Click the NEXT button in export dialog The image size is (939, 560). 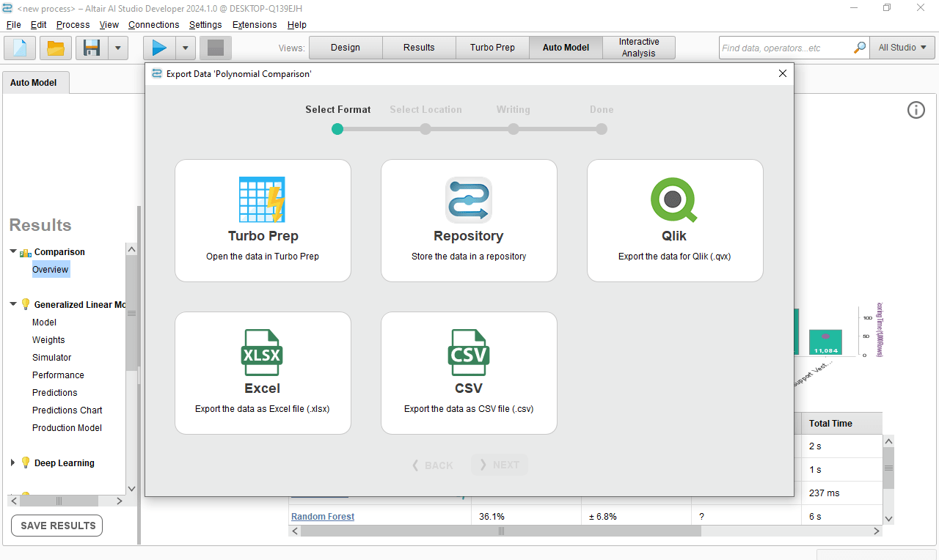500,465
